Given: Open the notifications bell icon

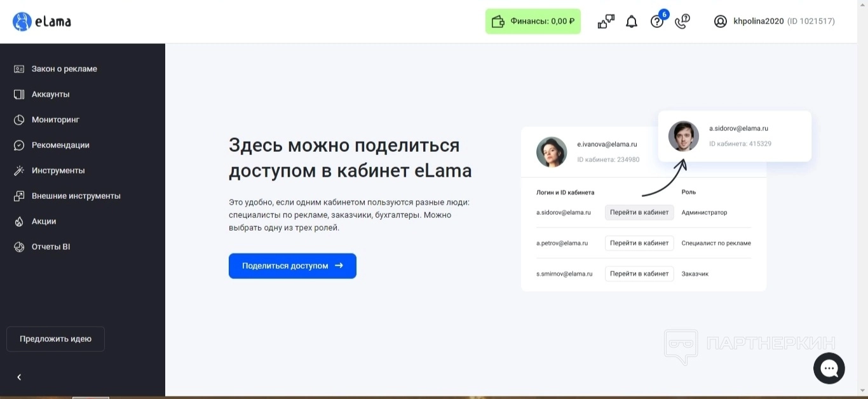Looking at the screenshot, I should point(632,22).
